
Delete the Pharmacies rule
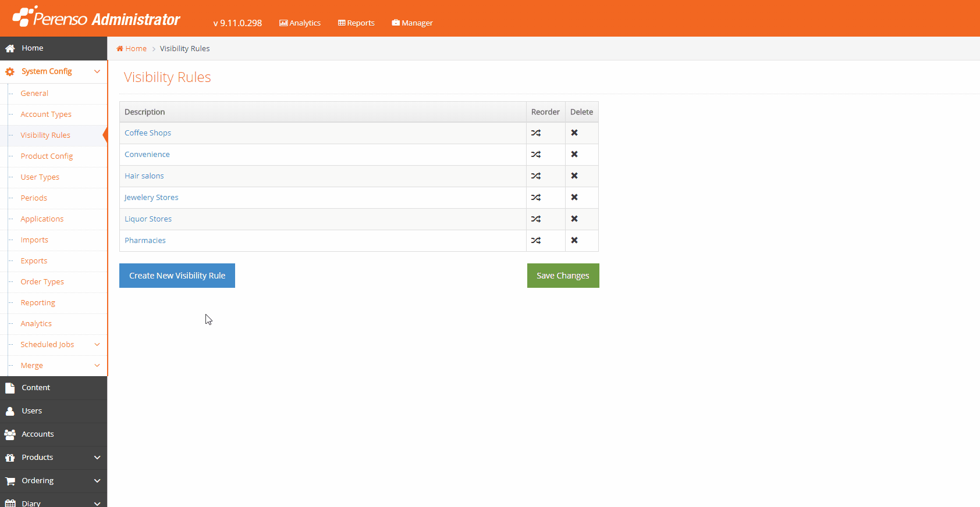tap(574, 241)
